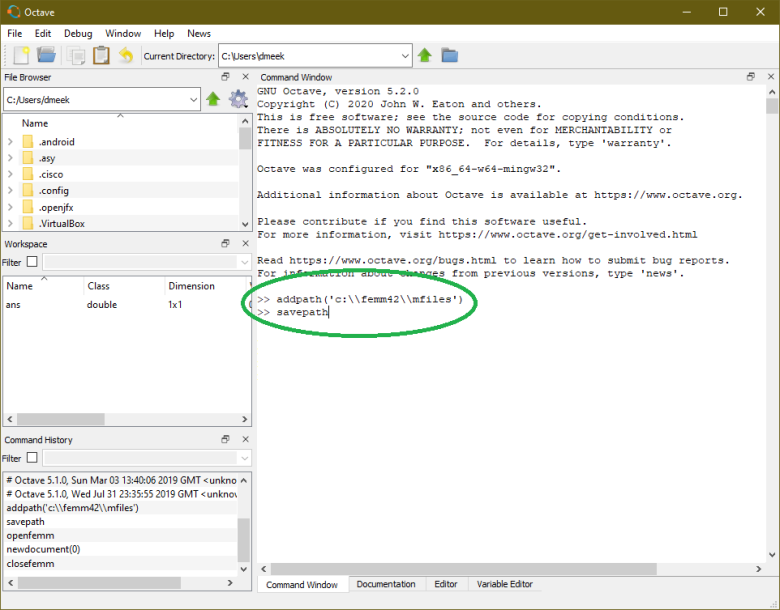The width and height of the screenshot is (780, 610).
Task: Click the Octave 5.1.0 Sun Mar 03 history entry
Action: (x=121, y=480)
